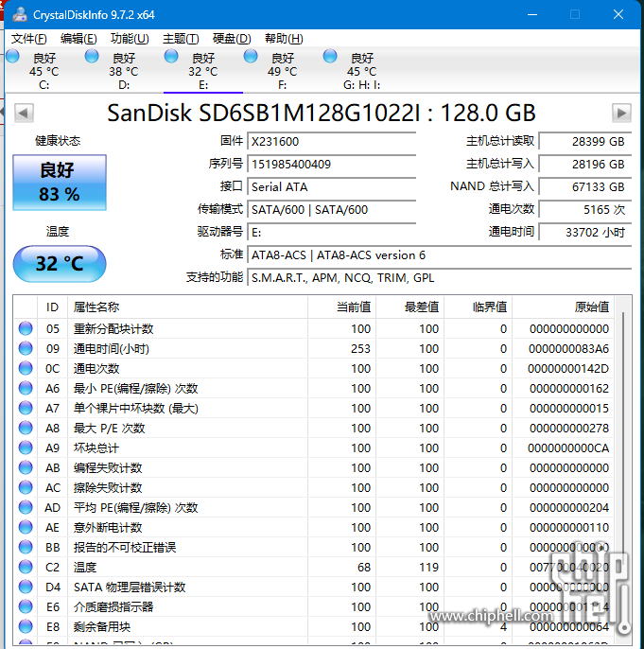Select drive E: at 32 °C
This screenshot has height=649, width=644.
coord(202,71)
